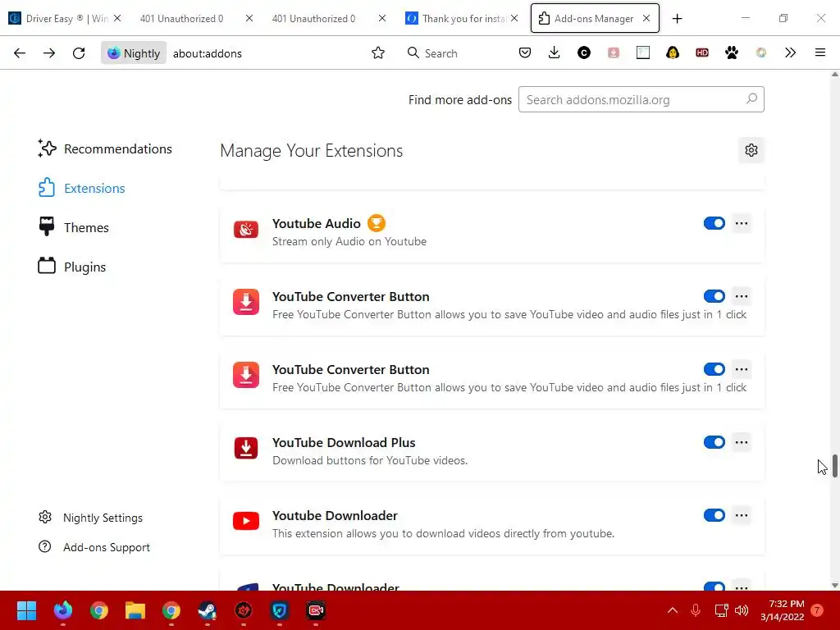The width and height of the screenshot is (840, 630).
Task: Disable YouTube Download Plus toggle
Action: [714, 442]
